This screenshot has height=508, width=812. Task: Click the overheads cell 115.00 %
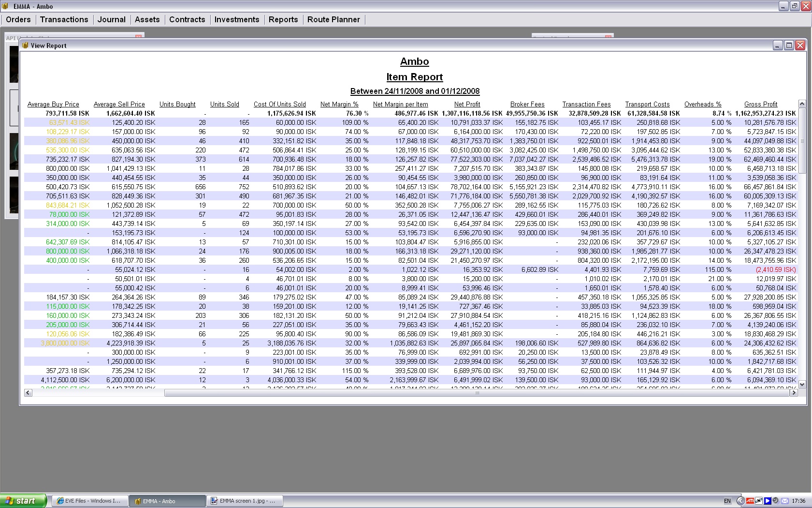coord(718,269)
